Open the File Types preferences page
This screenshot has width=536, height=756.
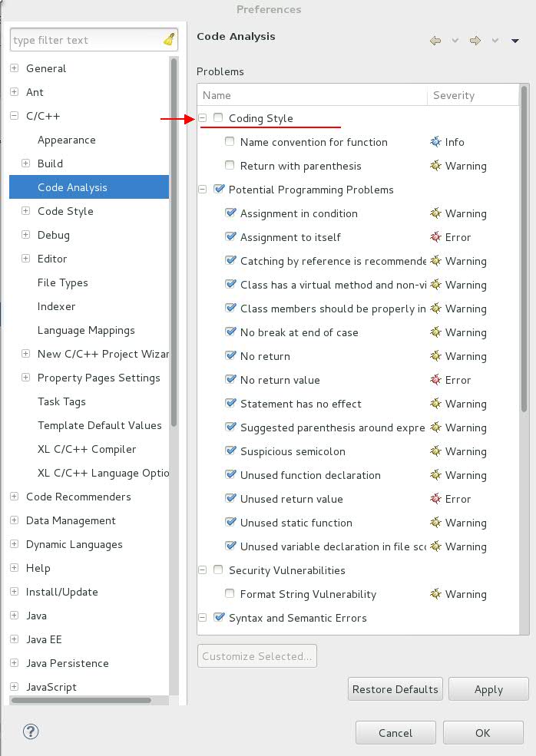coord(63,283)
